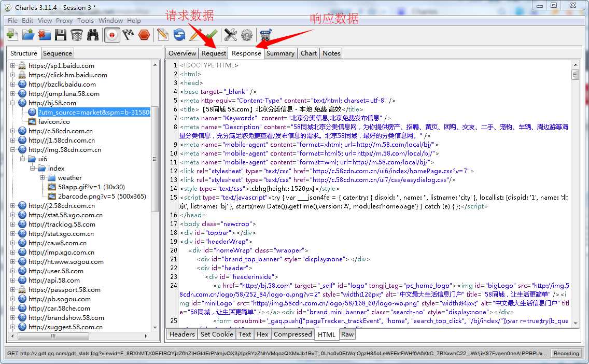This screenshot has width=589, height=364.
Task: Switch to the Sequence view tab
Action: (58, 53)
